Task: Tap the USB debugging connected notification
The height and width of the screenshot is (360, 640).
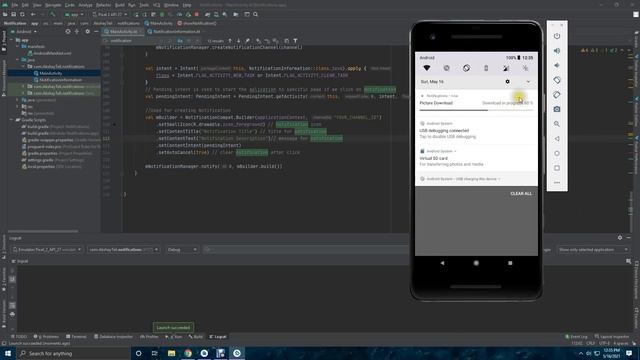Action: tap(476, 131)
